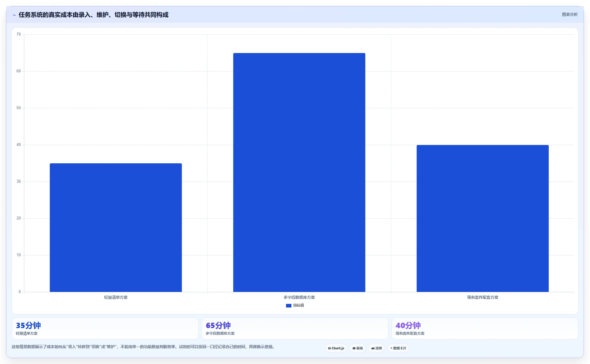Click the y-axis value 50
Image resolution: width=590 pixels, height=364 pixels.
[19, 108]
